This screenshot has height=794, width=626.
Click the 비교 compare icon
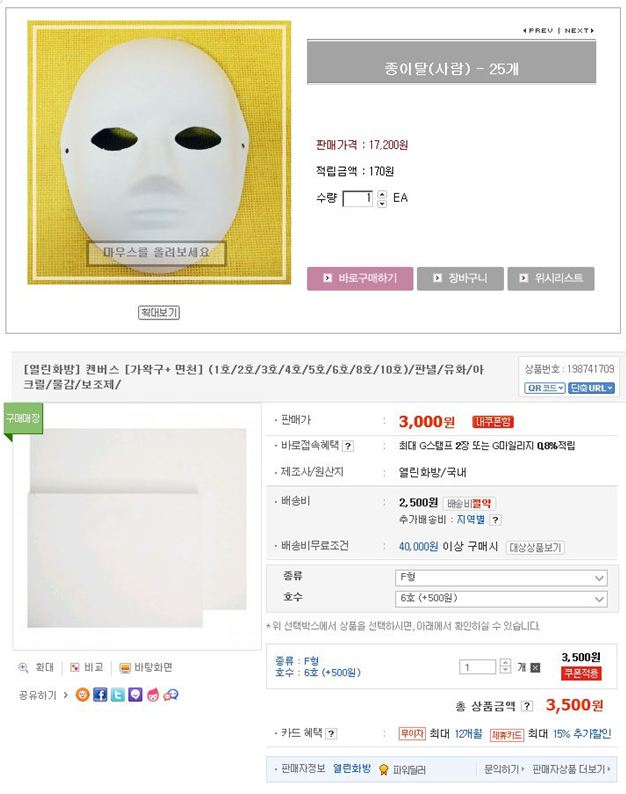tap(86, 667)
